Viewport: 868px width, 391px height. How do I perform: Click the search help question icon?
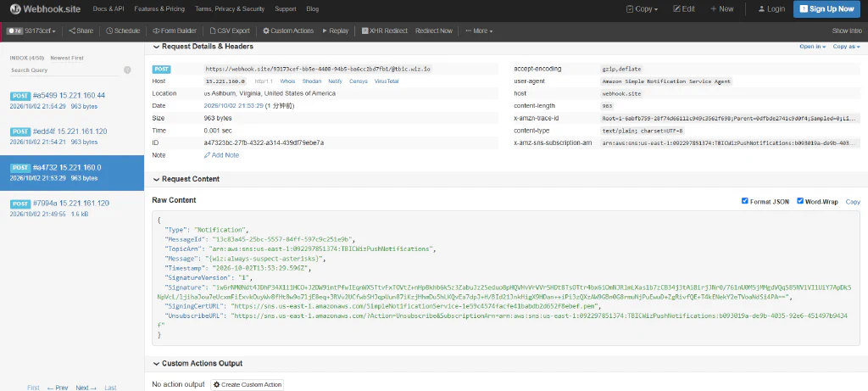tap(127, 70)
